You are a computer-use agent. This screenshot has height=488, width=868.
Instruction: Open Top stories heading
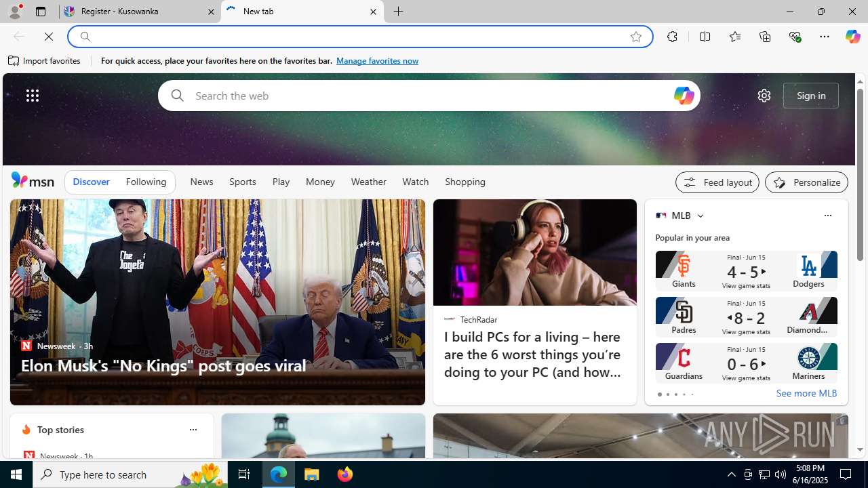[60, 430]
